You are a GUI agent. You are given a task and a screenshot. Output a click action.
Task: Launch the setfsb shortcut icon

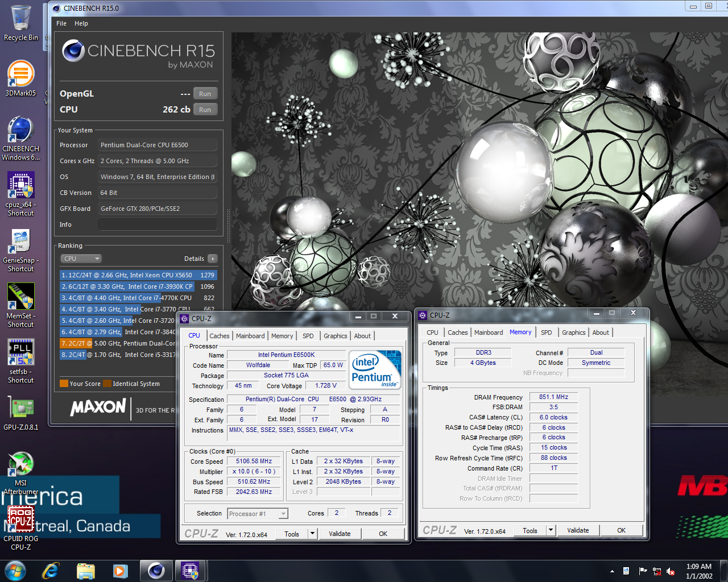coord(20,361)
